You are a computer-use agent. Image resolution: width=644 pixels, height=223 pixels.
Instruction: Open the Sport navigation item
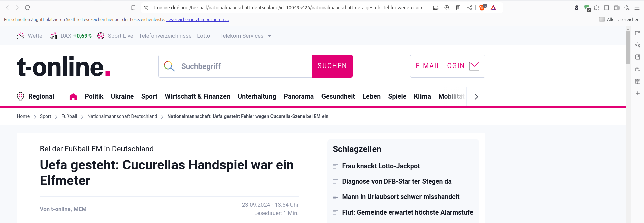[x=149, y=96]
